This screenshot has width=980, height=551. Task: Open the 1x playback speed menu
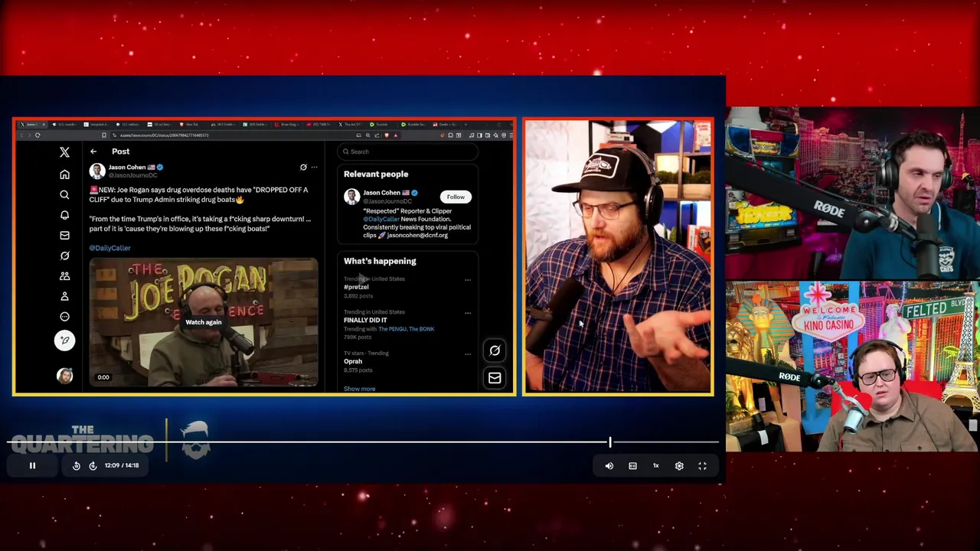tap(655, 465)
